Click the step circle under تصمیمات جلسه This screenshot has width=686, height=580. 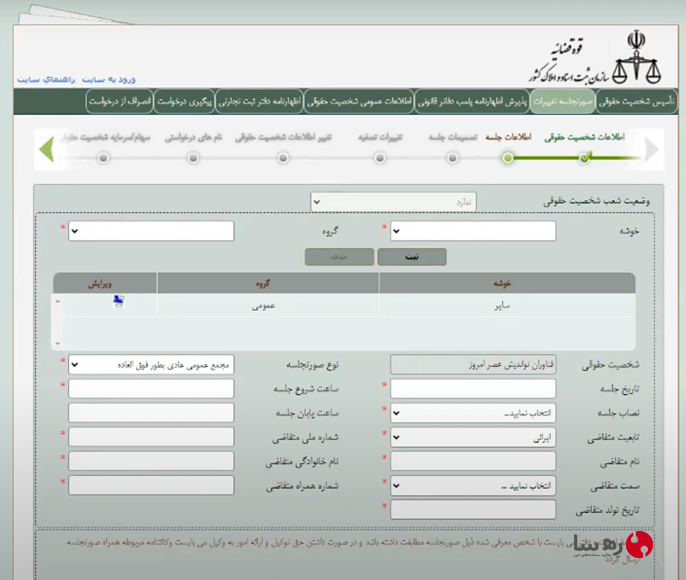tap(453, 157)
